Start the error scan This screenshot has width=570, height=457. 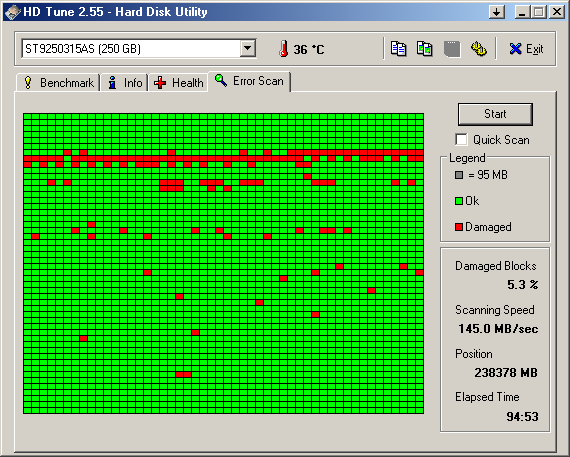(x=495, y=114)
